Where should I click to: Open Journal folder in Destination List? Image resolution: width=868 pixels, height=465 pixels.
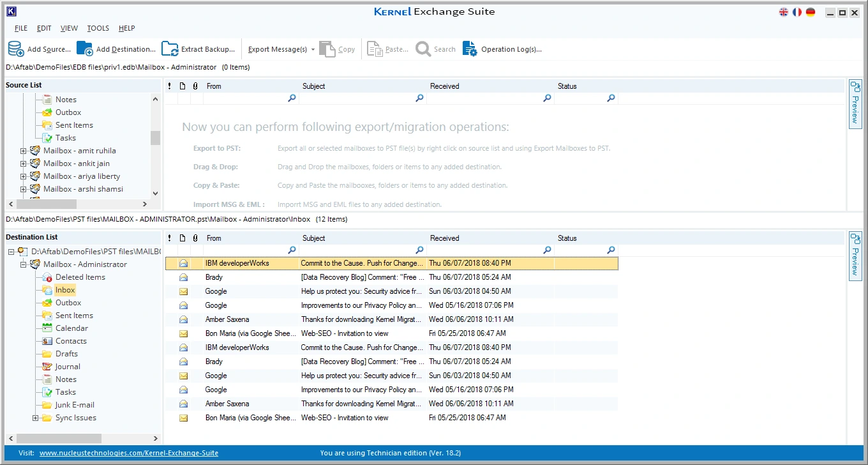(x=68, y=367)
